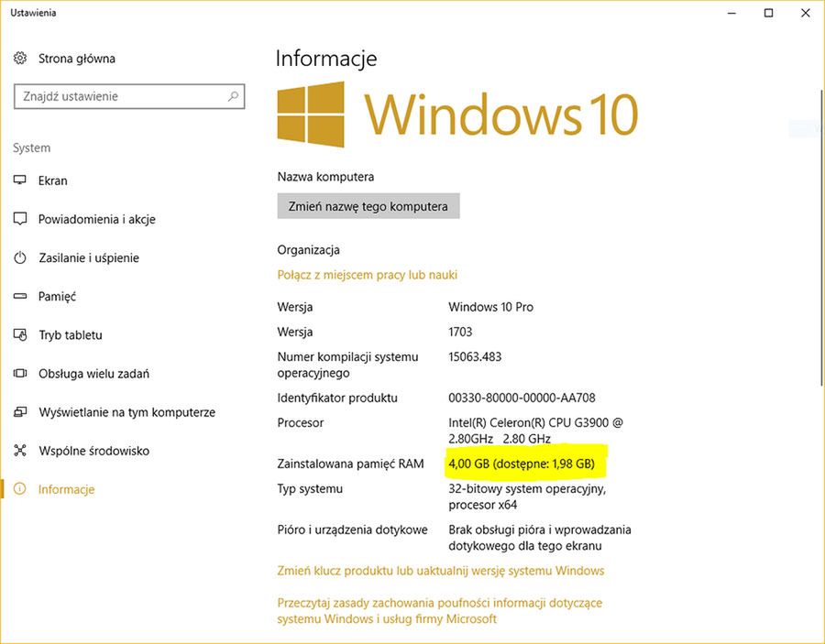Click highlighted RAM value 4,00 GB
The height and width of the screenshot is (644, 825).
pyautogui.click(x=522, y=464)
